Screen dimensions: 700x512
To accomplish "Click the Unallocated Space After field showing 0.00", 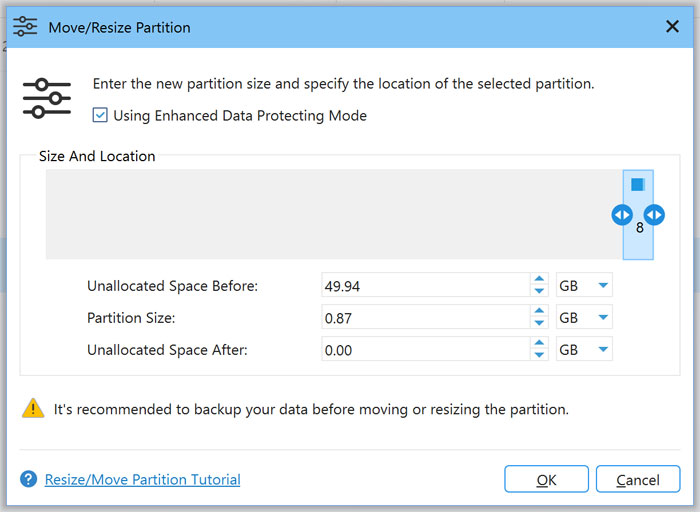I will click(x=426, y=350).
